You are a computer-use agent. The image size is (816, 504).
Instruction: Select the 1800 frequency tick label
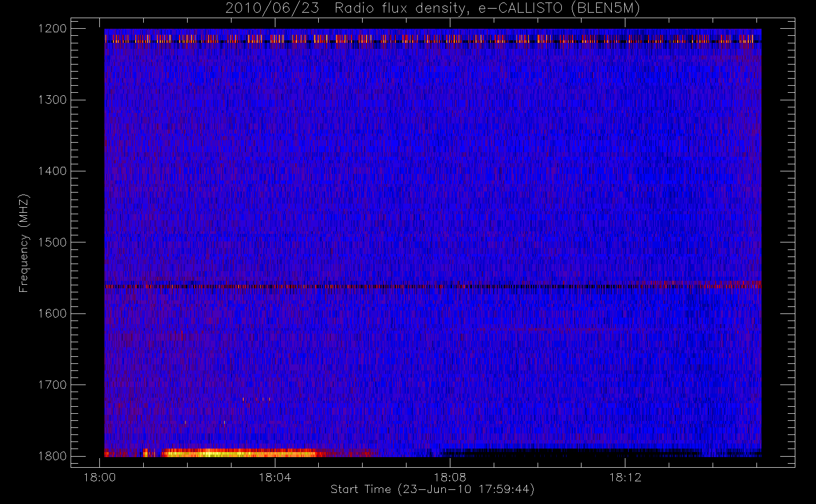[x=52, y=456]
